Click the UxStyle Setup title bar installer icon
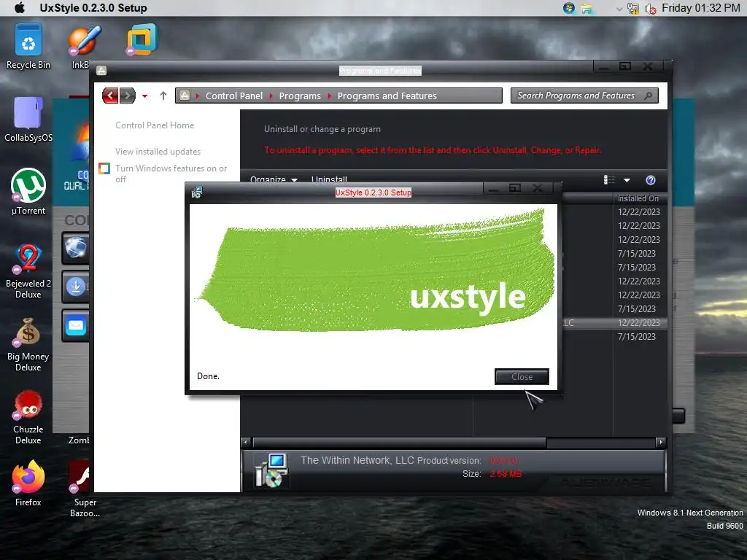 (197, 192)
